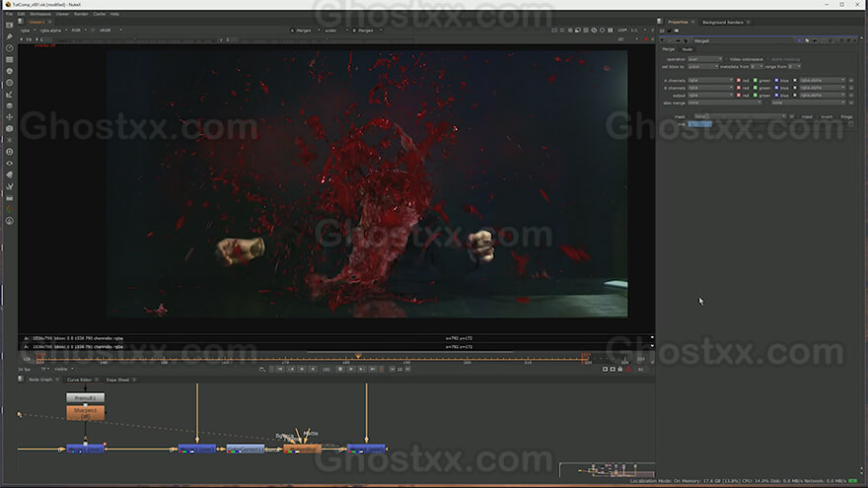
Task: Open the rgba.alpha channel dropdown in viewer
Action: coord(53,31)
